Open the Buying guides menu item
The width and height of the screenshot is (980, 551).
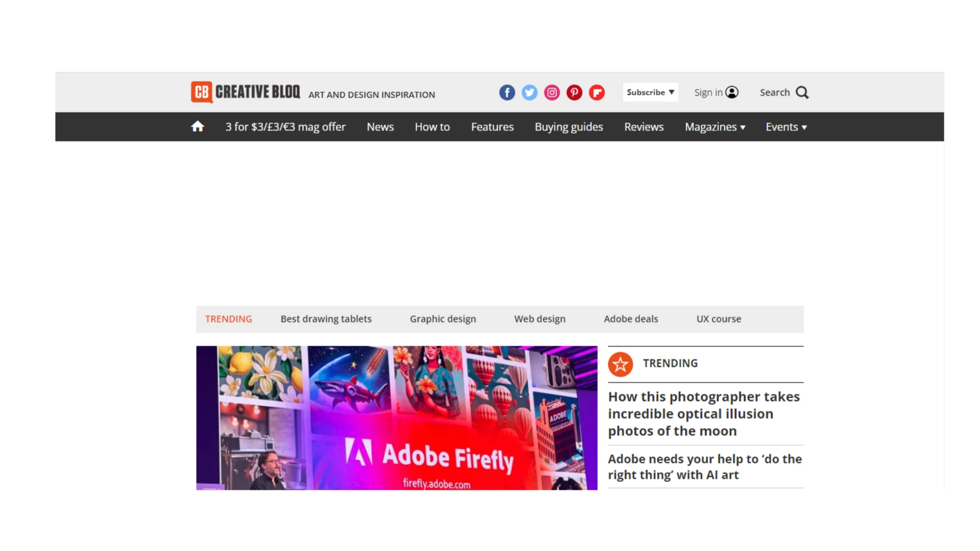point(569,127)
